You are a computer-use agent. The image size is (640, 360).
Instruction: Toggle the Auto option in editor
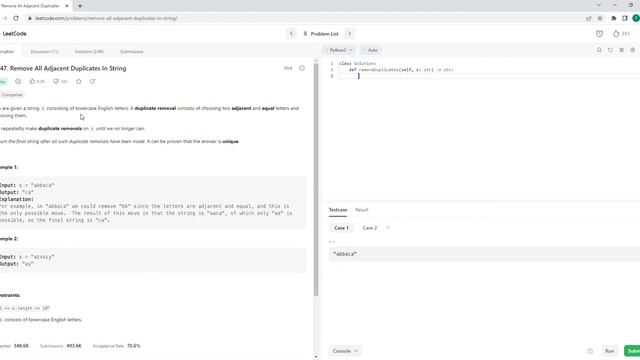click(x=371, y=50)
